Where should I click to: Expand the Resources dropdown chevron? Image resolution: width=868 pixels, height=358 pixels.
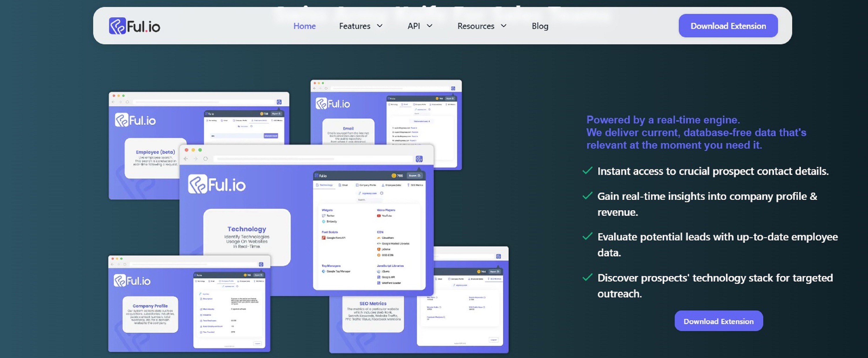pyautogui.click(x=504, y=26)
